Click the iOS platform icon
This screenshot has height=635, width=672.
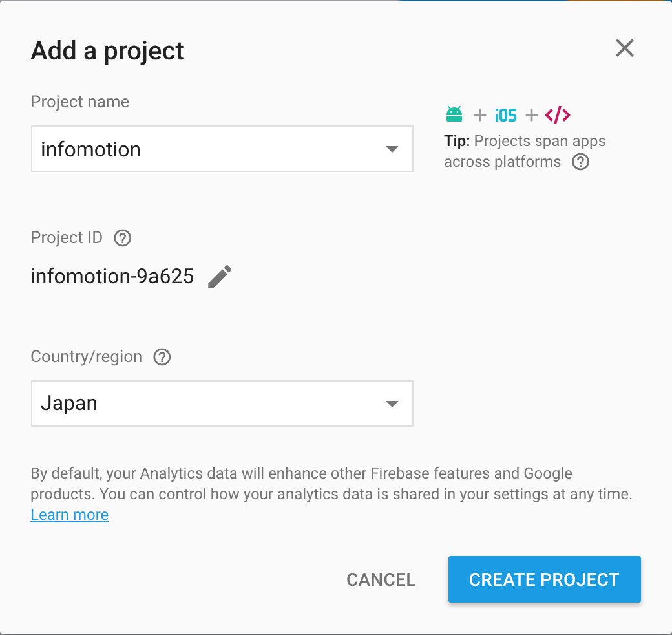pyautogui.click(x=505, y=114)
